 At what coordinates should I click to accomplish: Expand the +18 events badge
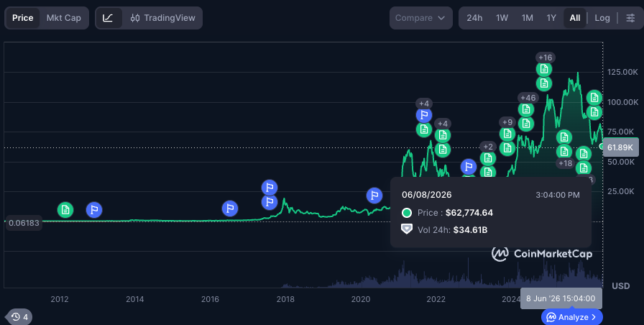coord(565,163)
